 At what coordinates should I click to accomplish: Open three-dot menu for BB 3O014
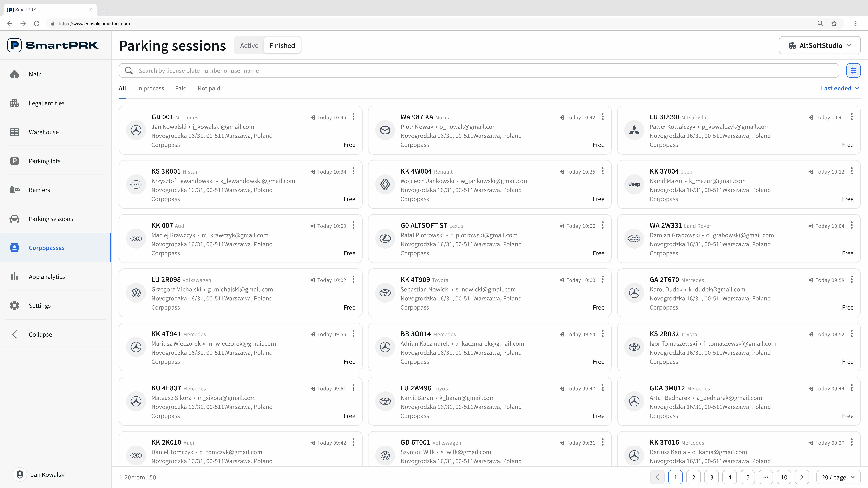click(x=603, y=334)
